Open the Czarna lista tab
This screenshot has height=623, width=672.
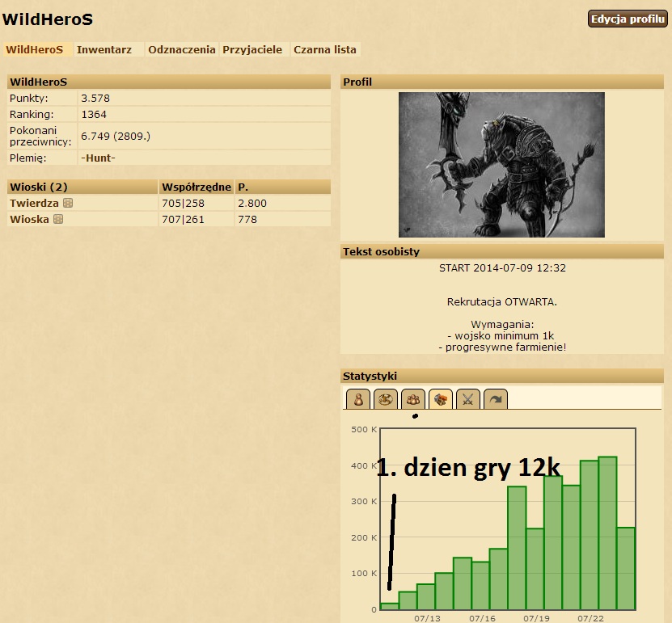[x=325, y=49]
